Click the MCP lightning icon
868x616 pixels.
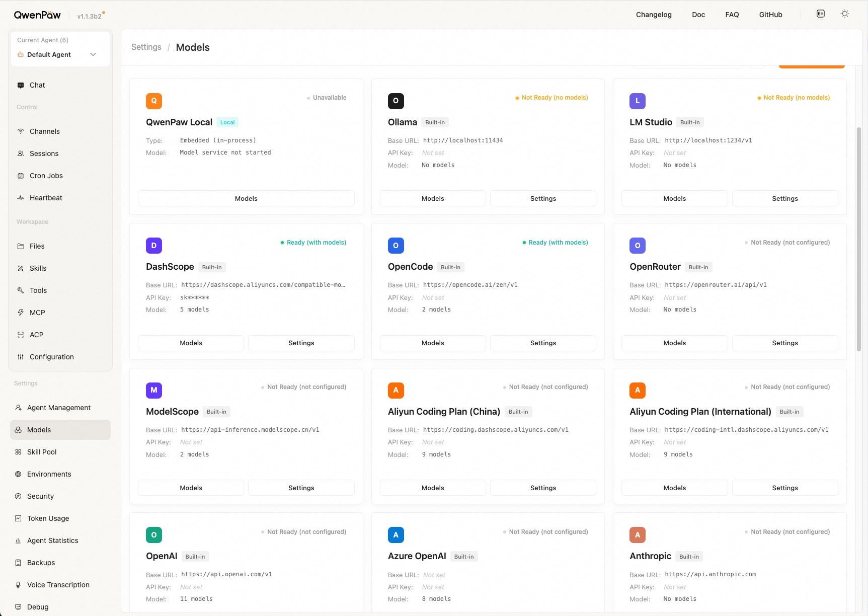tap(21, 313)
